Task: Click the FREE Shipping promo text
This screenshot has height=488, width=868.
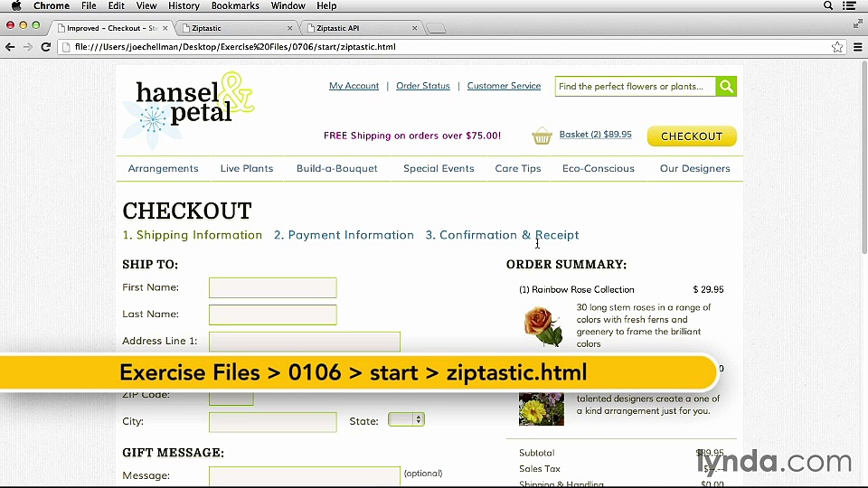Action: [412, 136]
